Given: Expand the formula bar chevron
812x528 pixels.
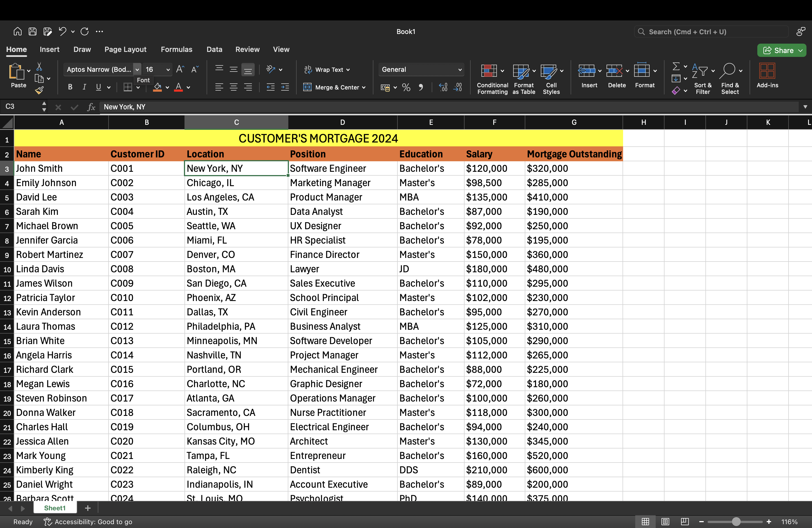Looking at the screenshot, I should tap(805, 107).
